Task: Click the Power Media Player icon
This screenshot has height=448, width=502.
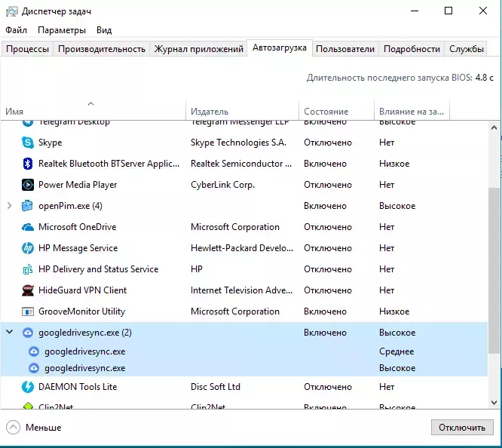Action: click(28, 185)
